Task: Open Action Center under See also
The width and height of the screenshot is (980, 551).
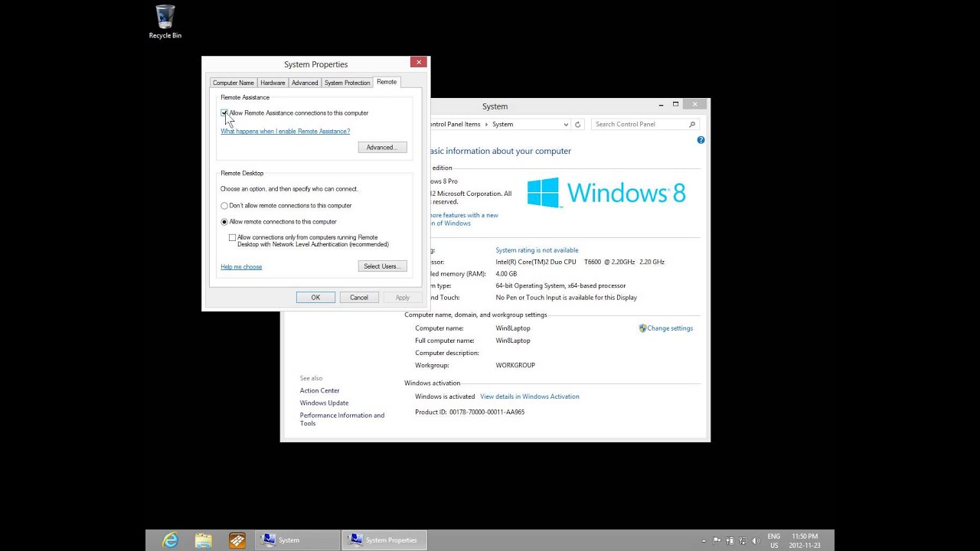Action: (319, 390)
